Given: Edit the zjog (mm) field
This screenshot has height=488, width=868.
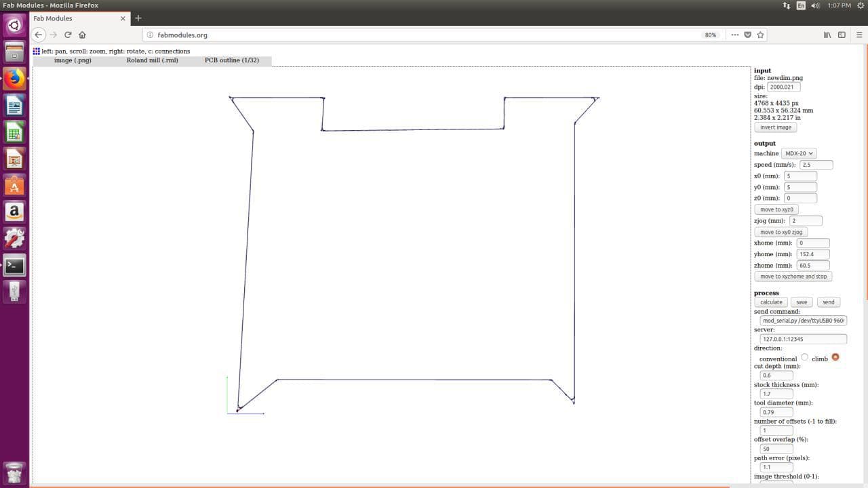Looking at the screenshot, I should [806, 220].
